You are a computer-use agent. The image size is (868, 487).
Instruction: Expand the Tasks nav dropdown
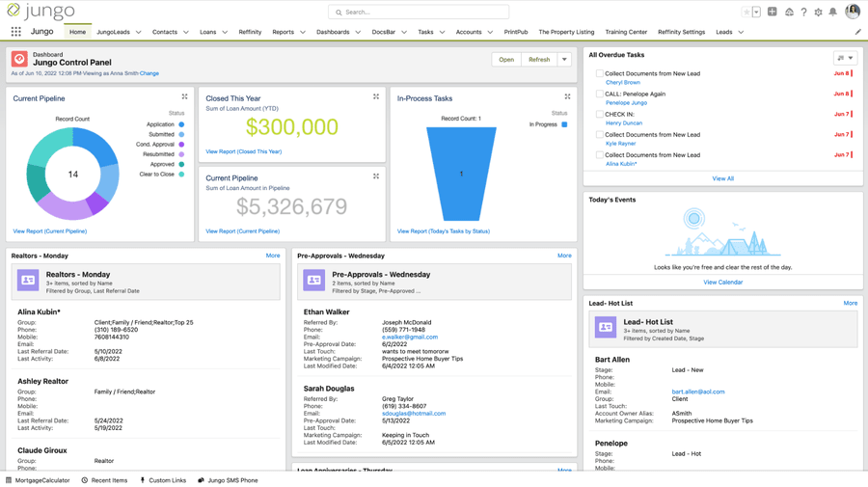pyautogui.click(x=443, y=32)
